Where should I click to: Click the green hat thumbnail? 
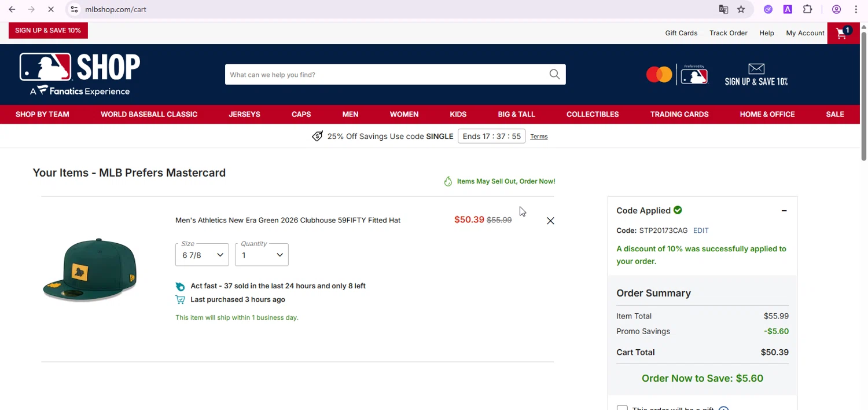click(90, 269)
